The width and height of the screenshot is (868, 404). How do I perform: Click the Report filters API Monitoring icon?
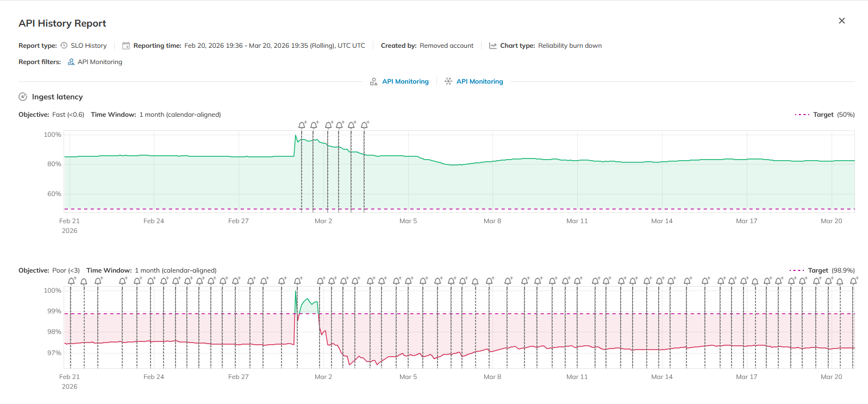tap(71, 62)
